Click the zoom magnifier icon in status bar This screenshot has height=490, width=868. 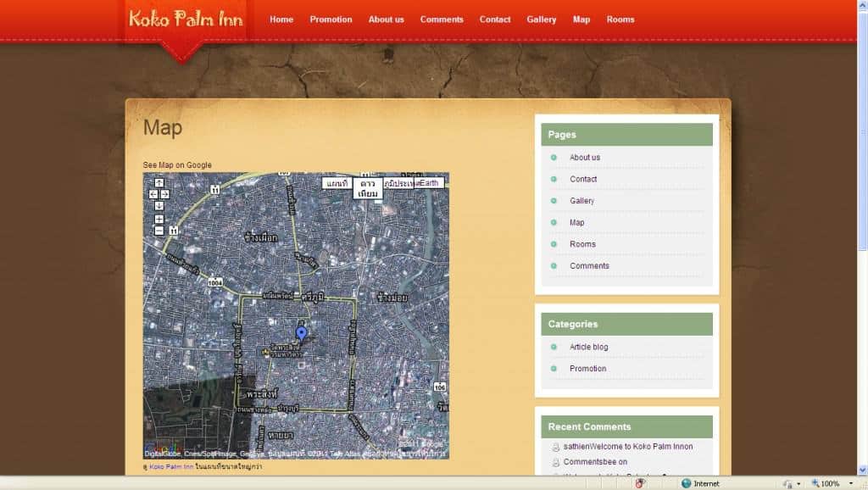(x=815, y=483)
